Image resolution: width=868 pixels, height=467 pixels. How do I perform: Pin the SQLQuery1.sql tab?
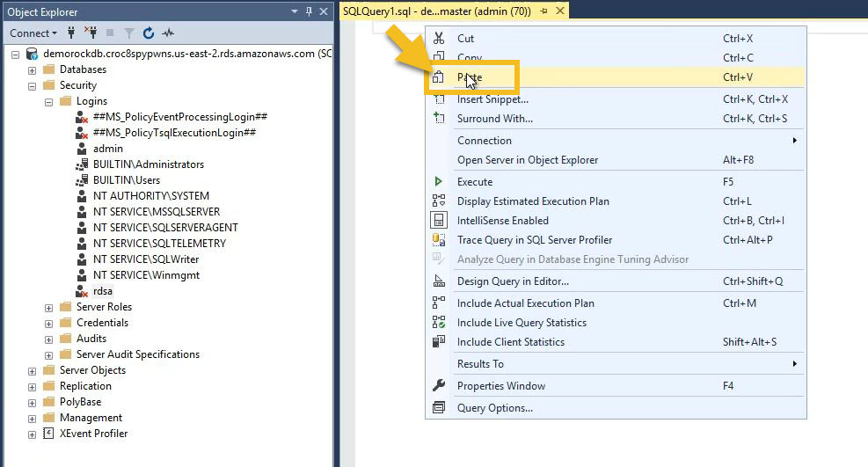[x=543, y=11]
